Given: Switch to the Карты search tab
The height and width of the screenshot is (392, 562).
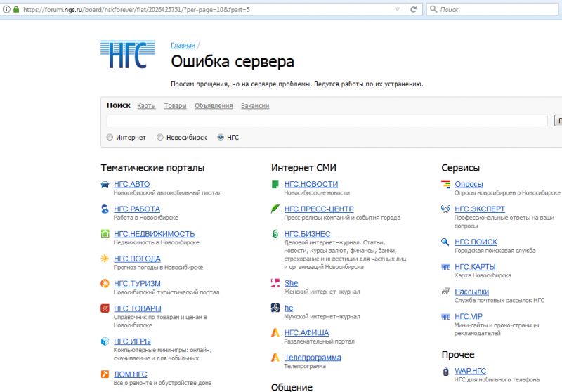Looking at the screenshot, I should coord(146,105).
